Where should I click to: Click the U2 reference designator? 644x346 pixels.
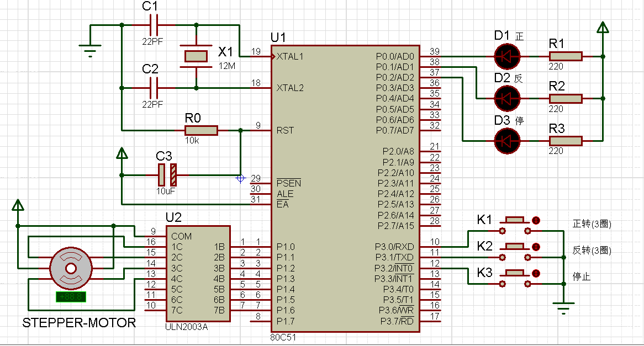click(x=173, y=217)
